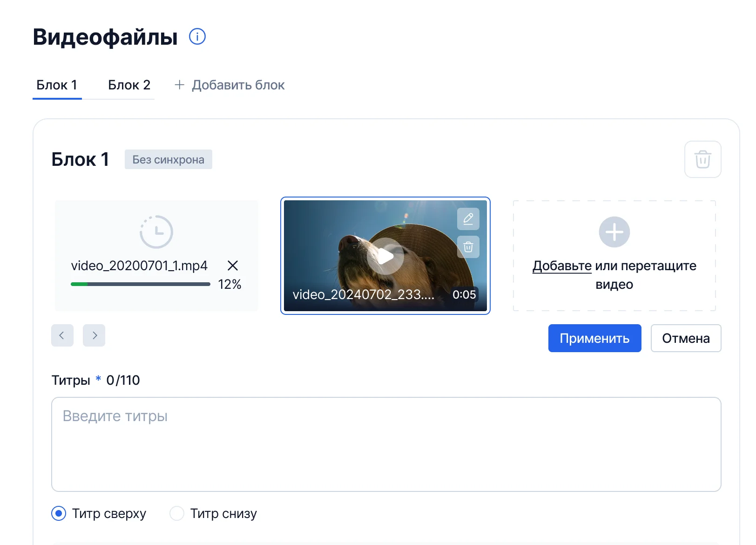756x545 pixels.
Task: Focus the Введите титры text field
Action: (x=386, y=444)
